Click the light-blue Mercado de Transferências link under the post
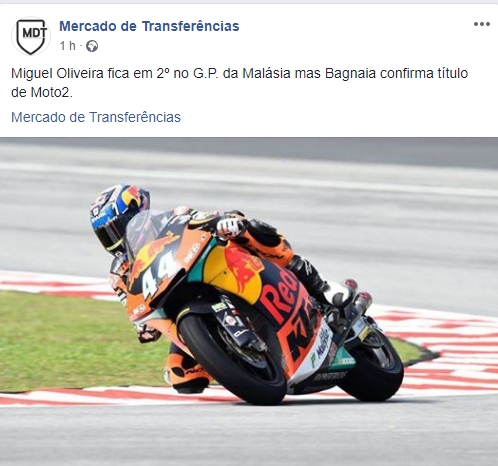This screenshot has width=498, height=466. point(96,117)
